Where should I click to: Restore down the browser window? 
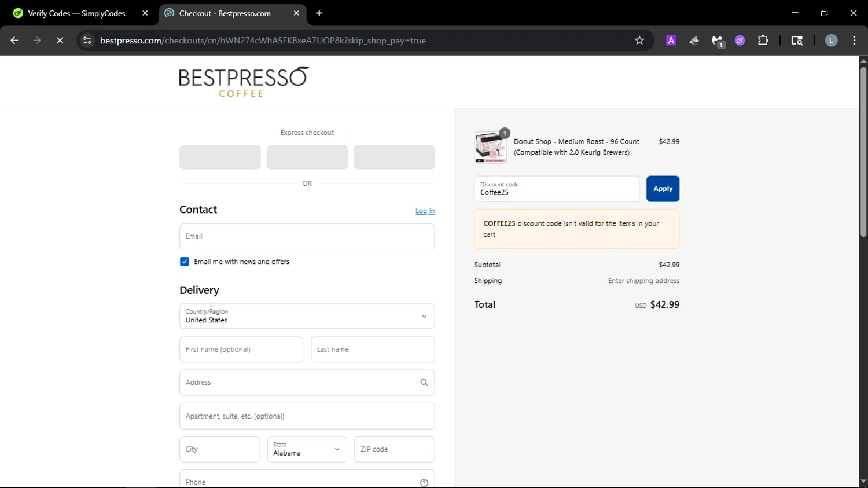click(x=824, y=13)
